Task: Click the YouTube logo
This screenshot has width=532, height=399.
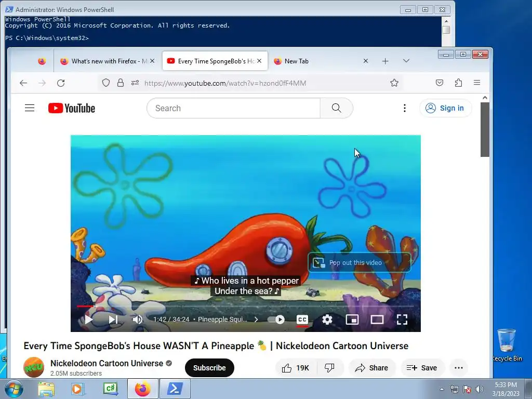Action: coord(72,108)
